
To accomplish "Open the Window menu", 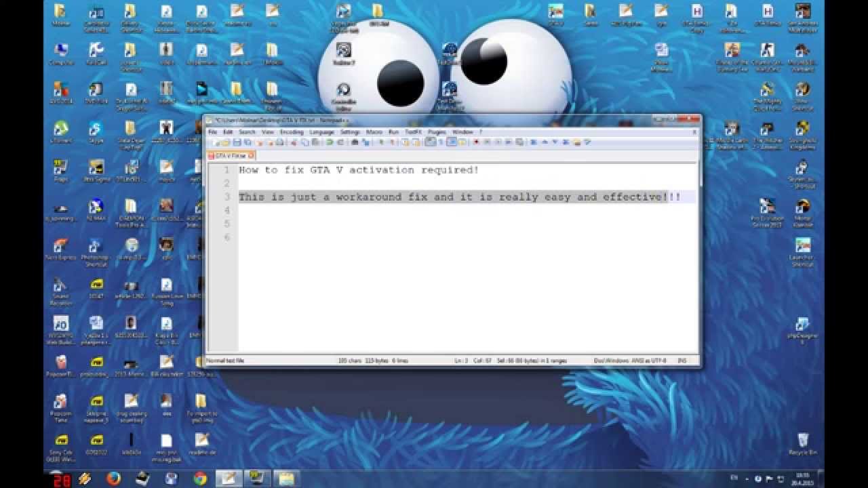I will pyautogui.click(x=462, y=131).
